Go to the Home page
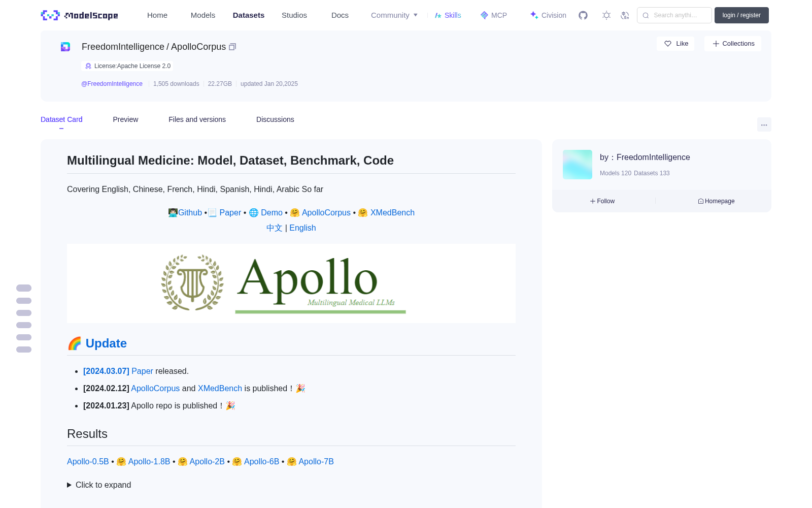Image resolution: width=812 pixels, height=508 pixels. [157, 15]
